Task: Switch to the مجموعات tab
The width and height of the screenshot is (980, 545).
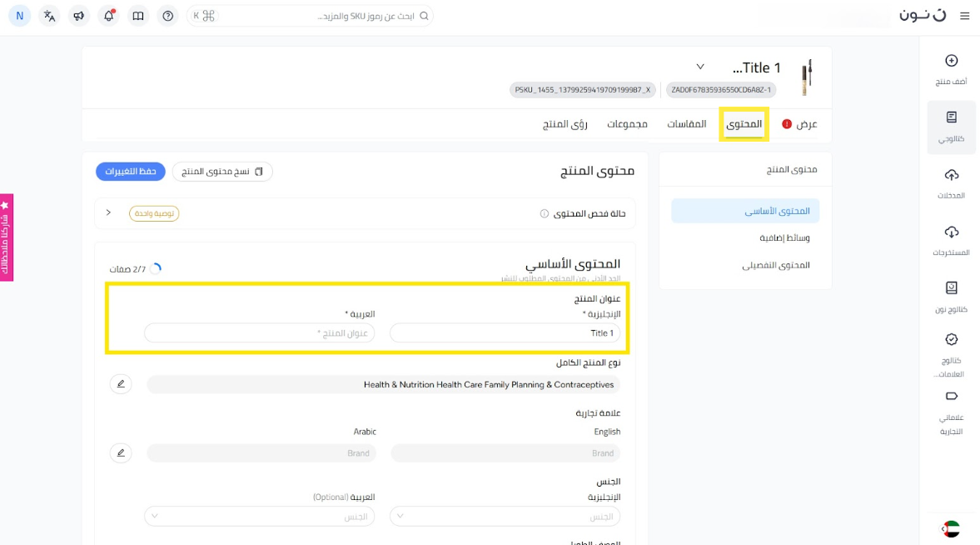Action: point(627,124)
